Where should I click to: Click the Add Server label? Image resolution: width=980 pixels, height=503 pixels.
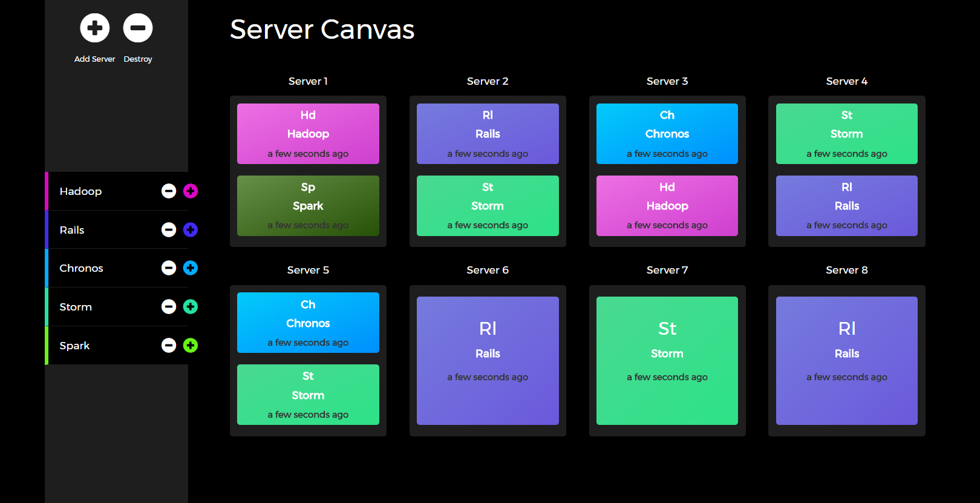point(95,59)
